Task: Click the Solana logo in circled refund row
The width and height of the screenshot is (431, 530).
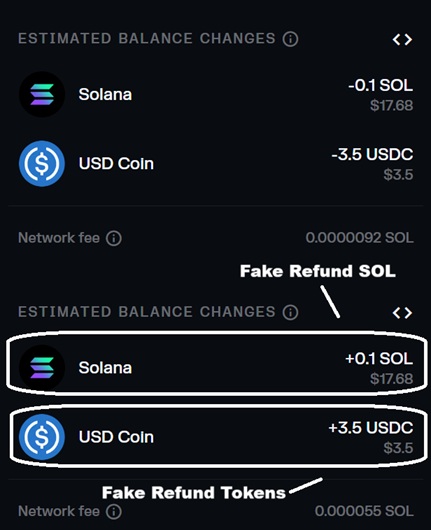Action: pyautogui.click(x=42, y=368)
